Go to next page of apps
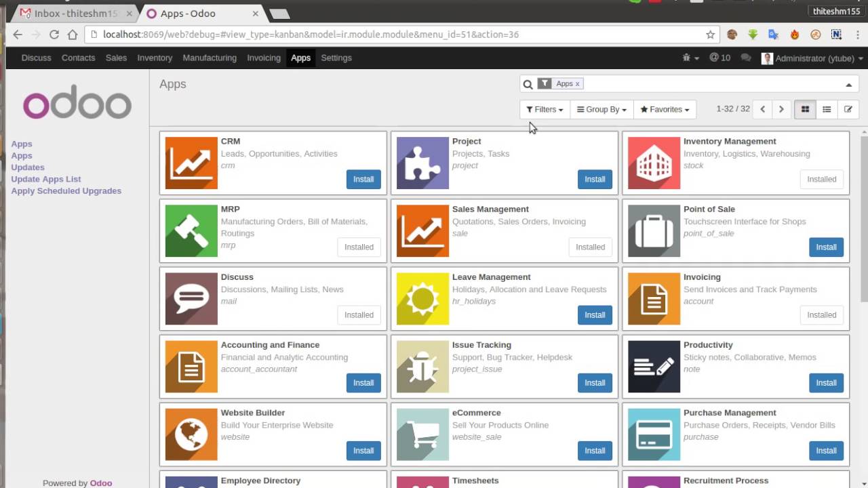Image resolution: width=868 pixels, height=488 pixels. click(781, 109)
